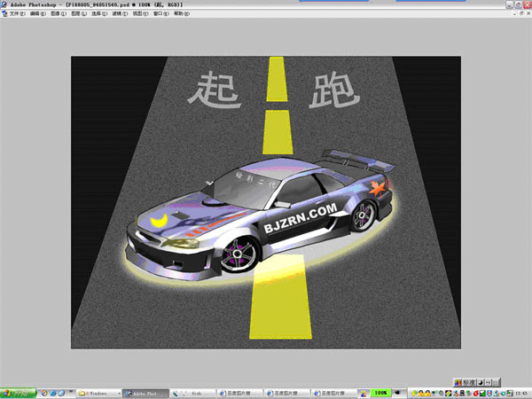The width and height of the screenshot is (532, 399).
Task: Click the 起 character on the road
Action: click(215, 90)
